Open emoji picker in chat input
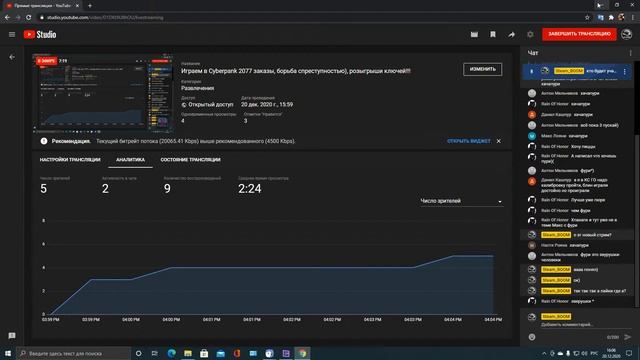This screenshot has width=640, height=360. point(532,337)
